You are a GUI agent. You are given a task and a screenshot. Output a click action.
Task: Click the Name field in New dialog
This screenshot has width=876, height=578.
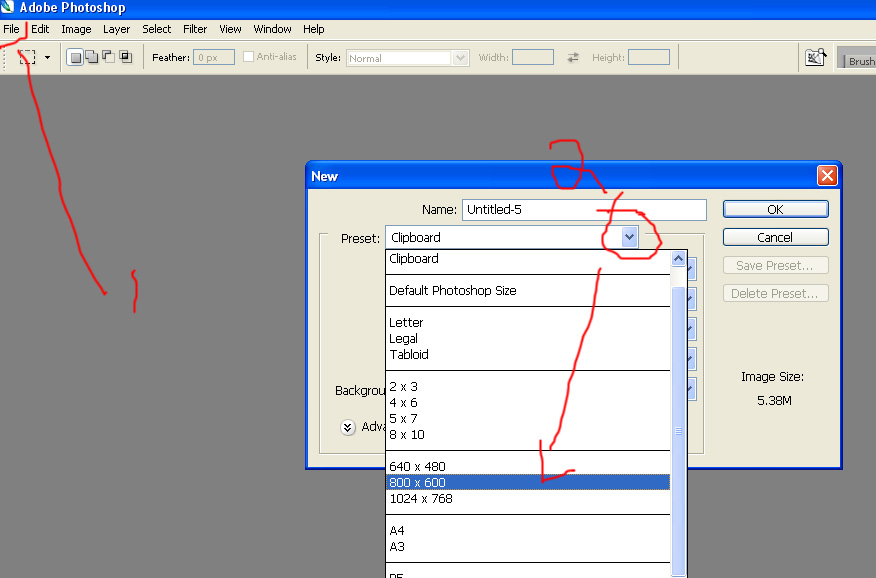point(584,209)
